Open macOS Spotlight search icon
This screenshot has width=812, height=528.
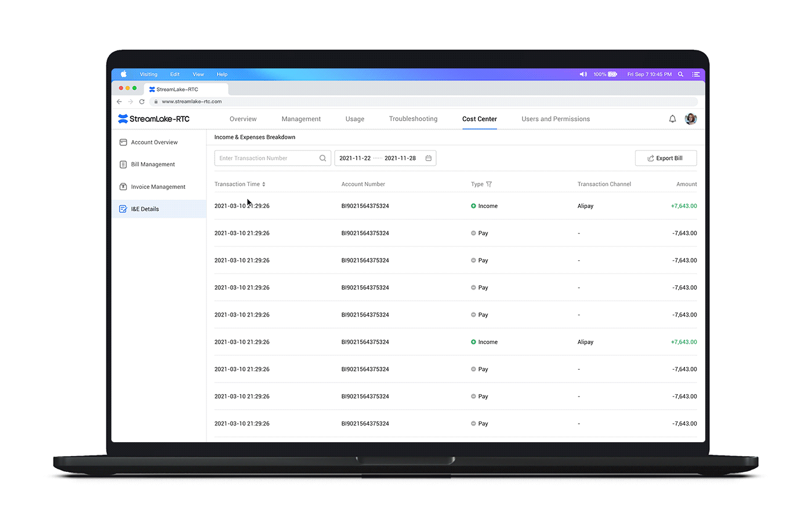click(x=680, y=74)
